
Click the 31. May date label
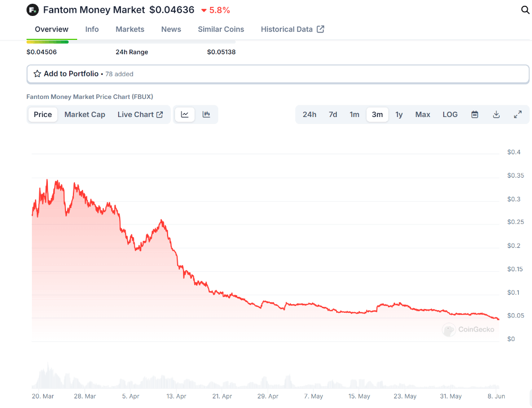(451, 396)
